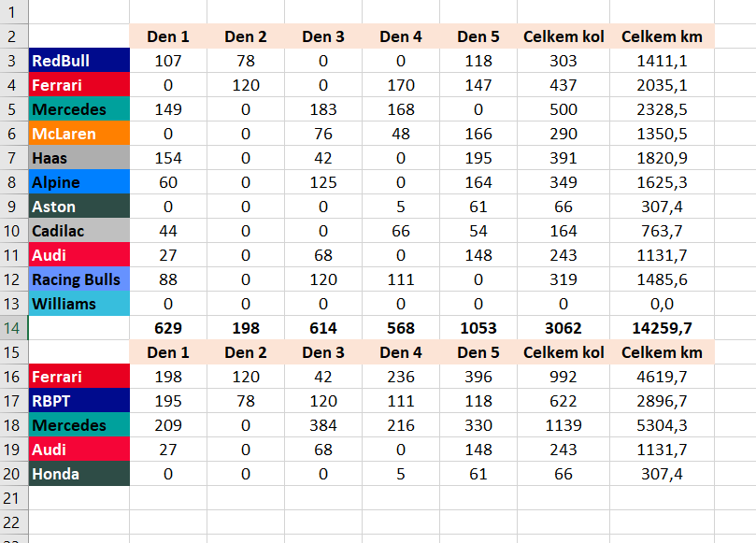Click the first Den 1 column header cell
This screenshot has height=543, width=756.
pyautogui.click(x=168, y=36)
